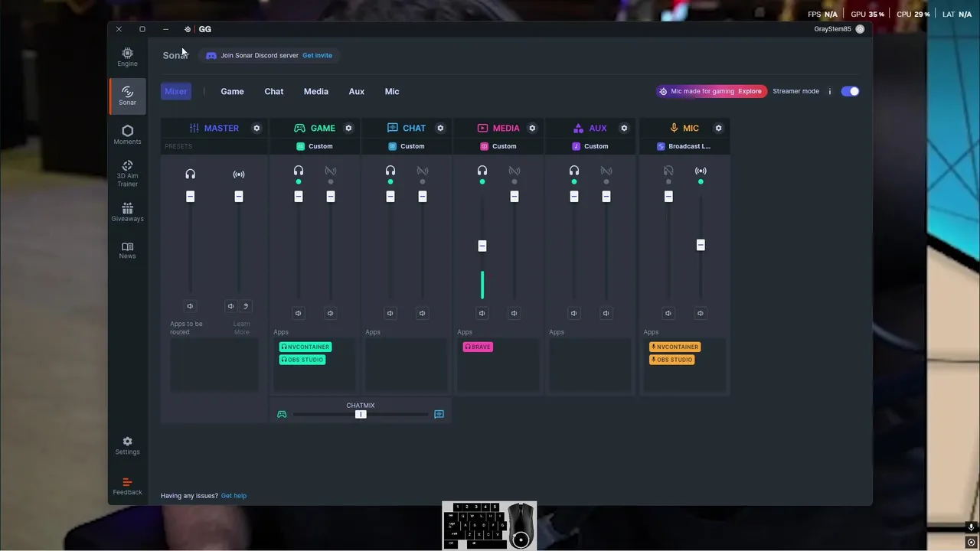Click the GraySten85 profile avatar
This screenshot has height=551, width=980.
(x=860, y=29)
